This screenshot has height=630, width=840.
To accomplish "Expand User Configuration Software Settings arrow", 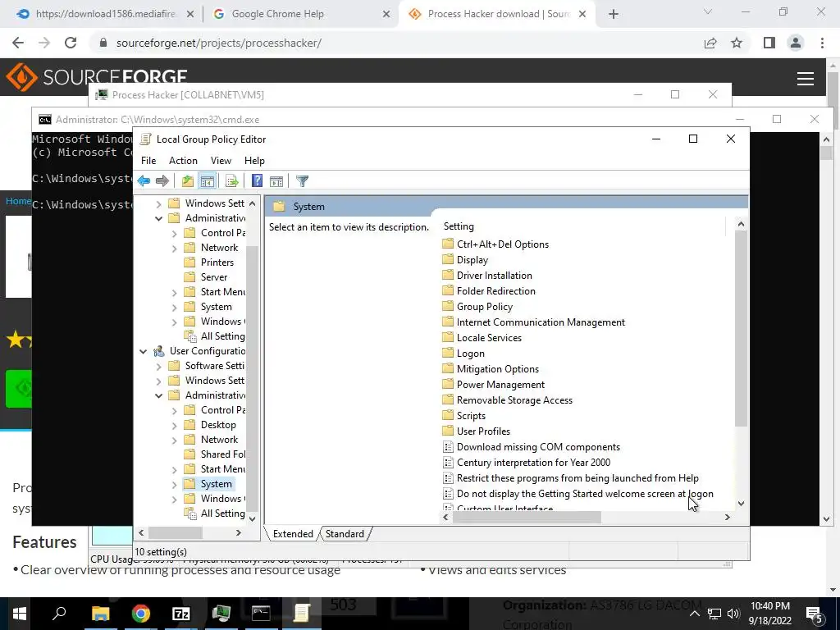I will pos(158,367).
